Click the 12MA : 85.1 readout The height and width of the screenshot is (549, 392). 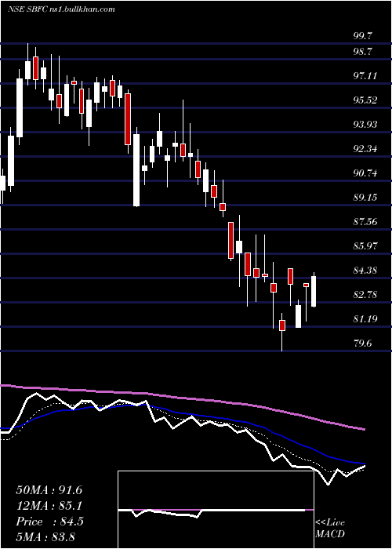[49, 506]
